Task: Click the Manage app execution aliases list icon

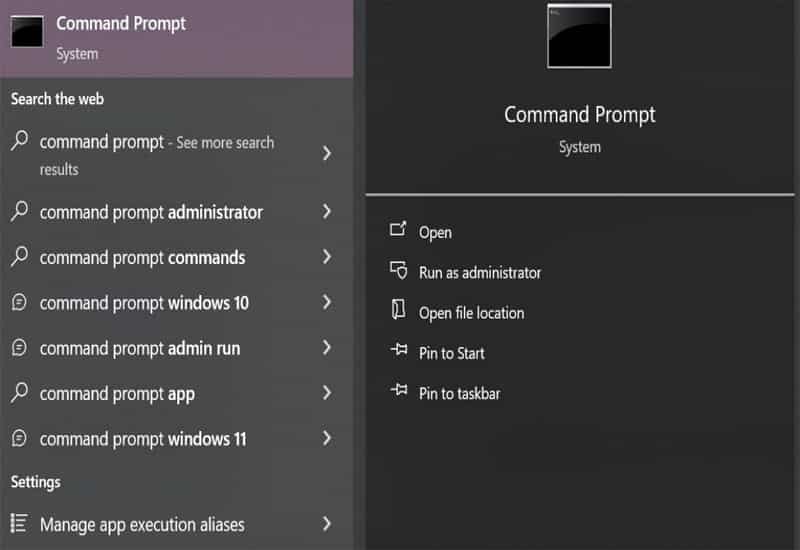Action: 19,523
